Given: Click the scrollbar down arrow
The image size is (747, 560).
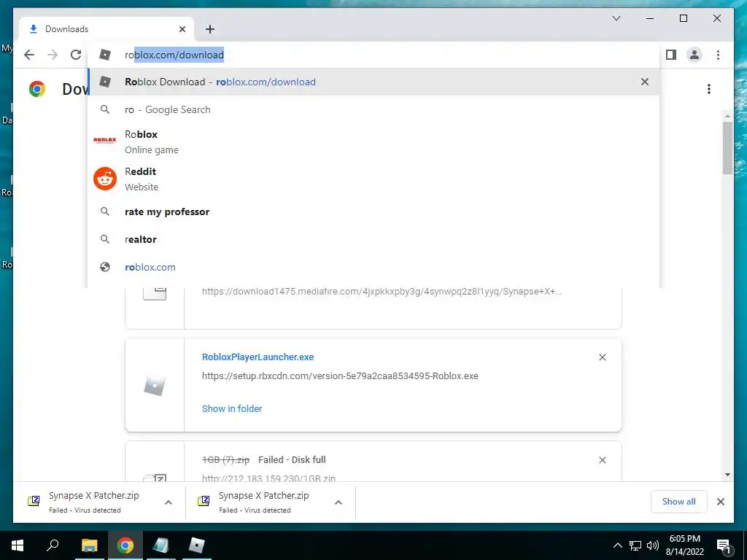Looking at the screenshot, I should pos(727,475).
